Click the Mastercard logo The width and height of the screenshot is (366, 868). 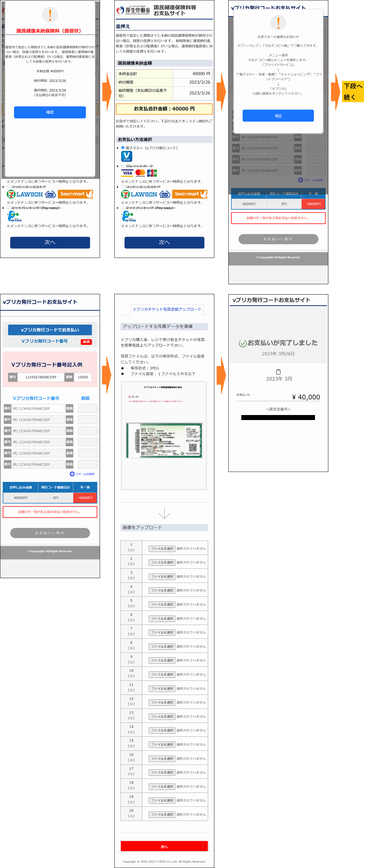coord(140,173)
